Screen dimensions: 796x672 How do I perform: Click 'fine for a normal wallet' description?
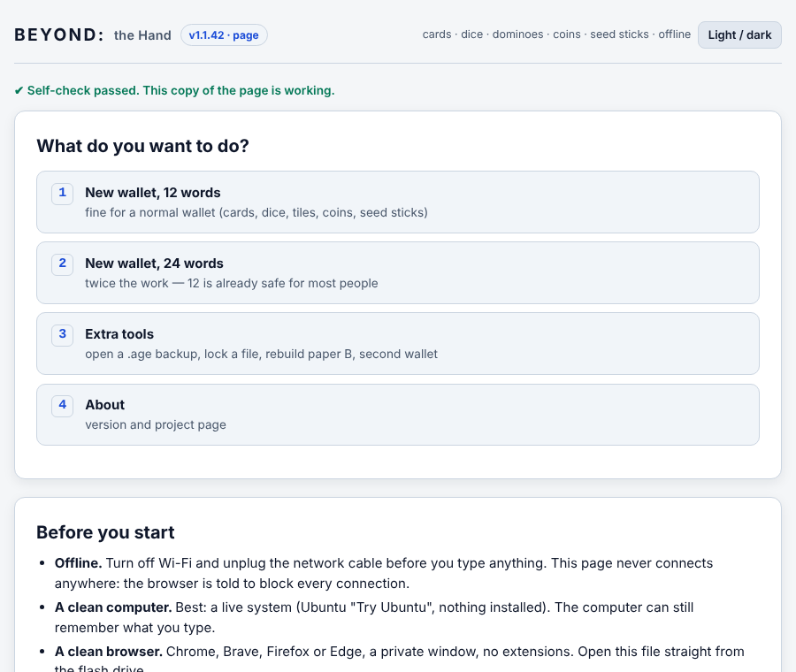pos(256,213)
